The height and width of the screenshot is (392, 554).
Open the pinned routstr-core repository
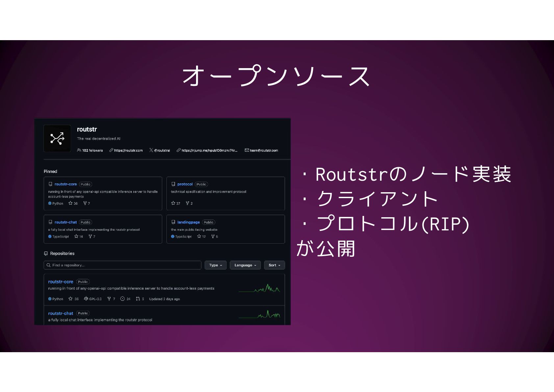[65, 184]
